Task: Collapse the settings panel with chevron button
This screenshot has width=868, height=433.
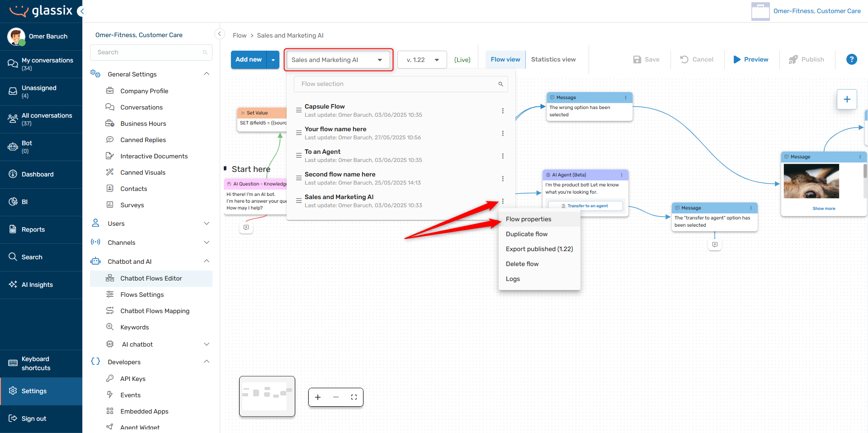Action: (219, 34)
